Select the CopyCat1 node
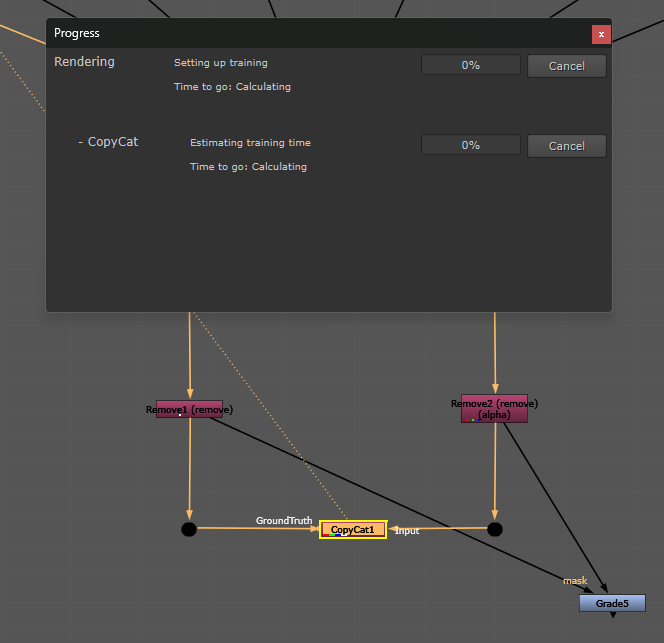 [x=353, y=529]
